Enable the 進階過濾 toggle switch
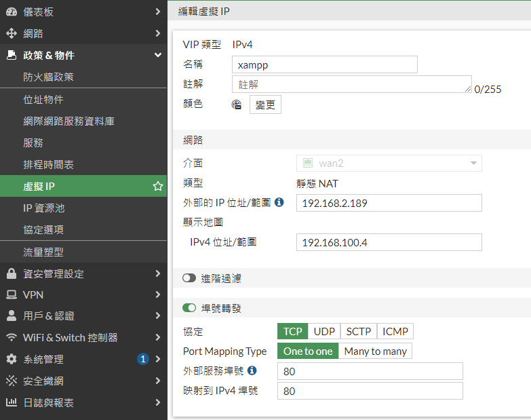This screenshot has width=531, height=420. pyautogui.click(x=189, y=278)
